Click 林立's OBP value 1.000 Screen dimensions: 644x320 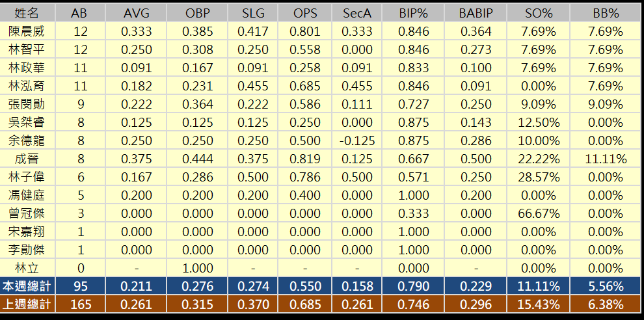[x=197, y=268]
